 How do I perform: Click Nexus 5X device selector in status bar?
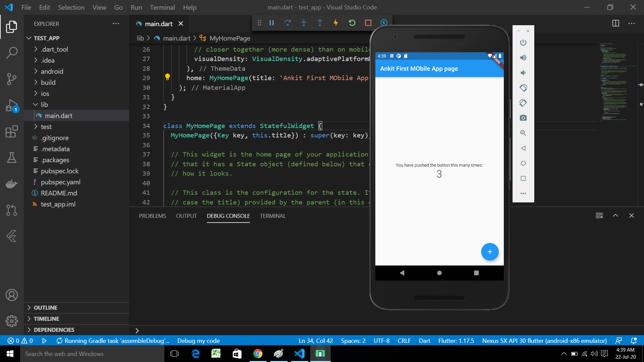point(544,341)
